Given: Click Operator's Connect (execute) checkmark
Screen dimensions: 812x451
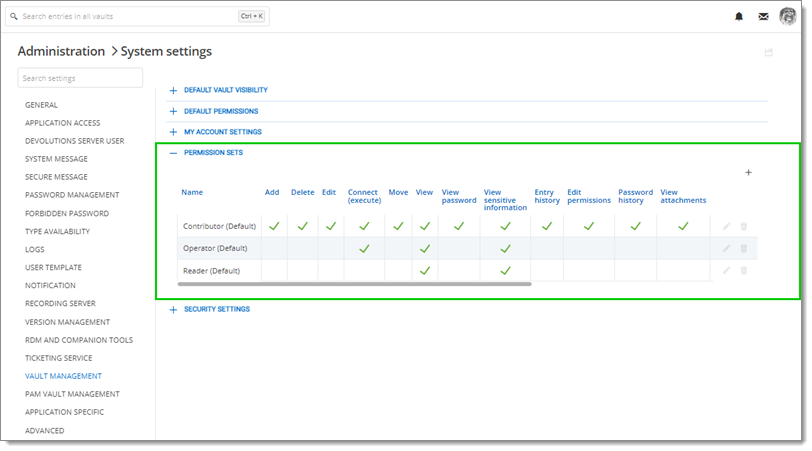Looking at the screenshot, I should pyautogui.click(x=365, y=249).
